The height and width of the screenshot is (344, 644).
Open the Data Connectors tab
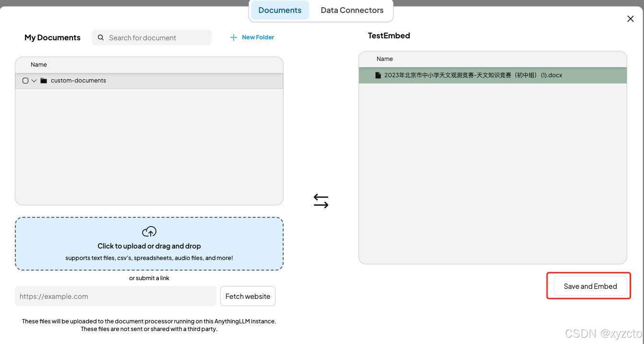352,10
